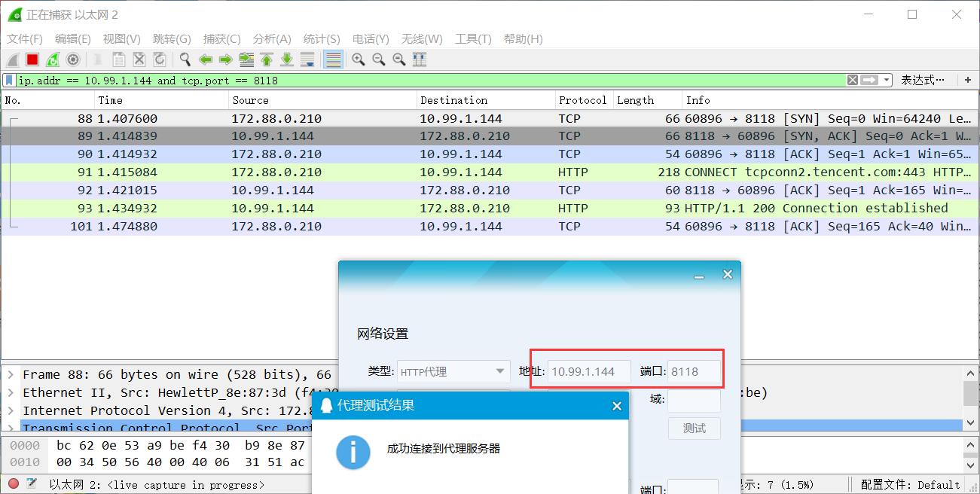
Task: Sort by the Length column header
Action: [x=648, y=100]
